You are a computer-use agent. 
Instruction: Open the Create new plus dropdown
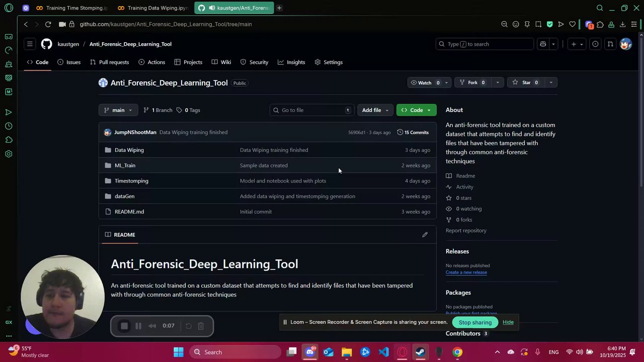tap(577, 44)
